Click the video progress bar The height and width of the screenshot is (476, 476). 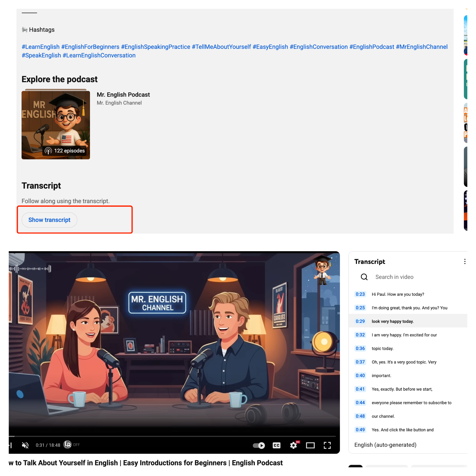pos(172,436)
